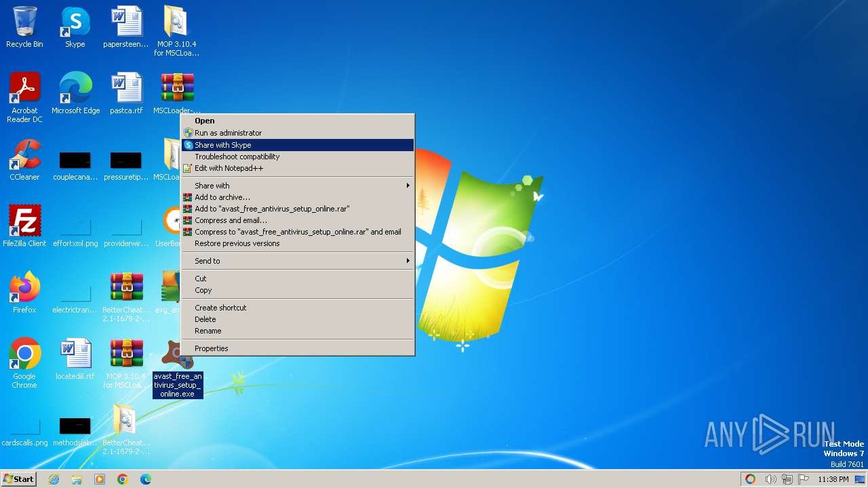
Task: Choose Run as administrator
Action: point(298,133)
